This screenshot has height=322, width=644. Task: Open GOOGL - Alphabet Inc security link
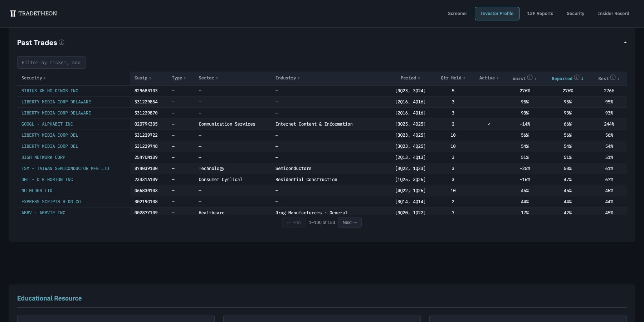(x=47, y=124)
